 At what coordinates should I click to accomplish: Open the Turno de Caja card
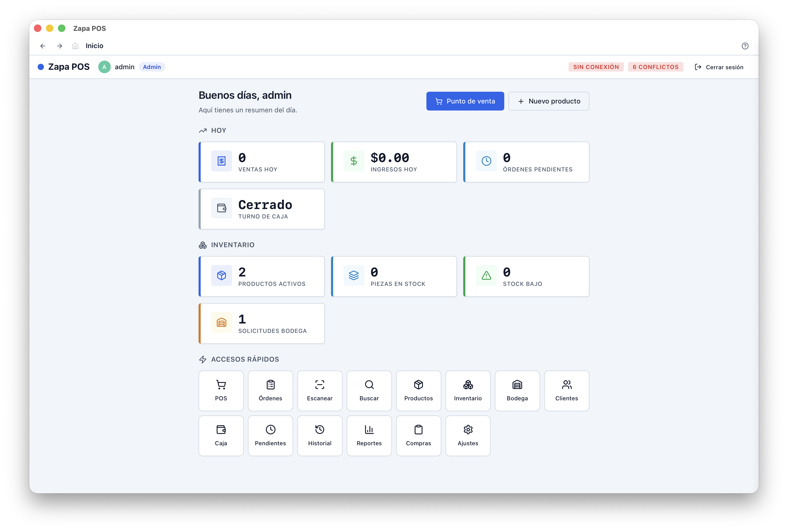tap(262, 209)
